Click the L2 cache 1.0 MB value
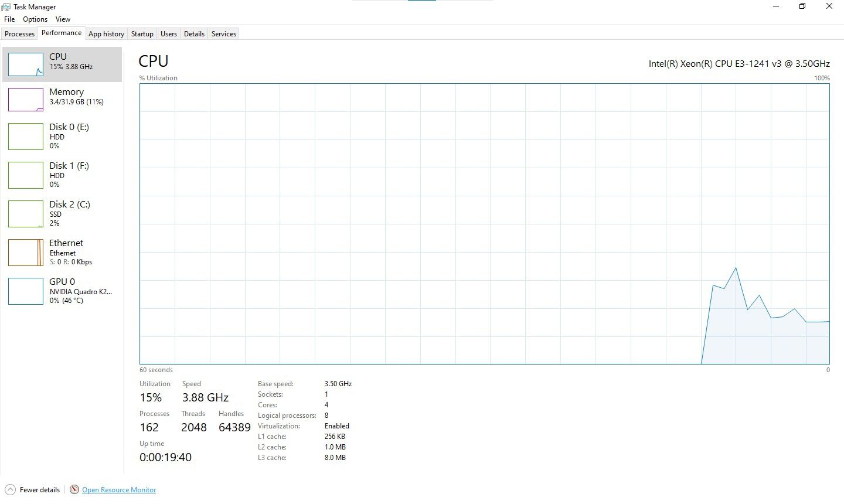Image resolution: width=844 pixels, height=504 pixels. pos(335,447)
